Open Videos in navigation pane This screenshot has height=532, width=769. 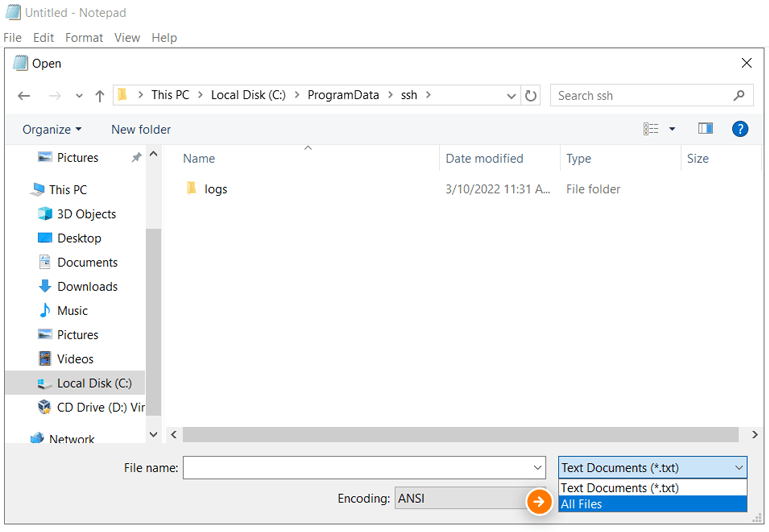(75, 359)
